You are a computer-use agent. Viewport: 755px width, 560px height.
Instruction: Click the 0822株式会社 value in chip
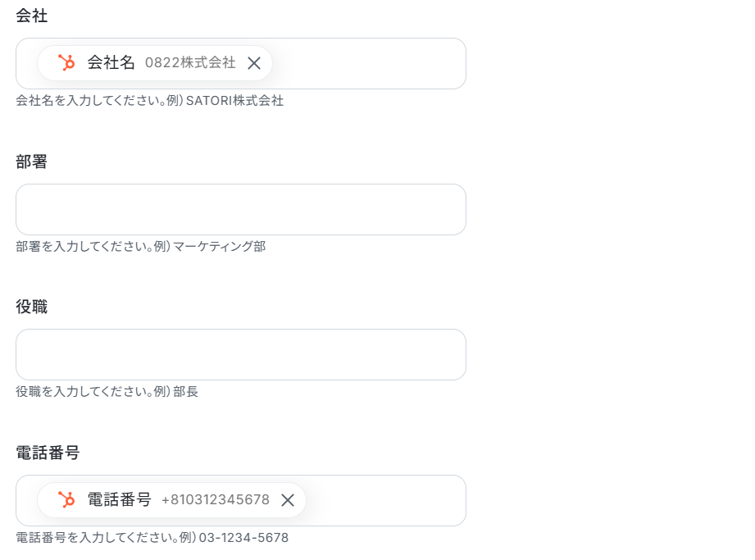click(x=190, y=62)
